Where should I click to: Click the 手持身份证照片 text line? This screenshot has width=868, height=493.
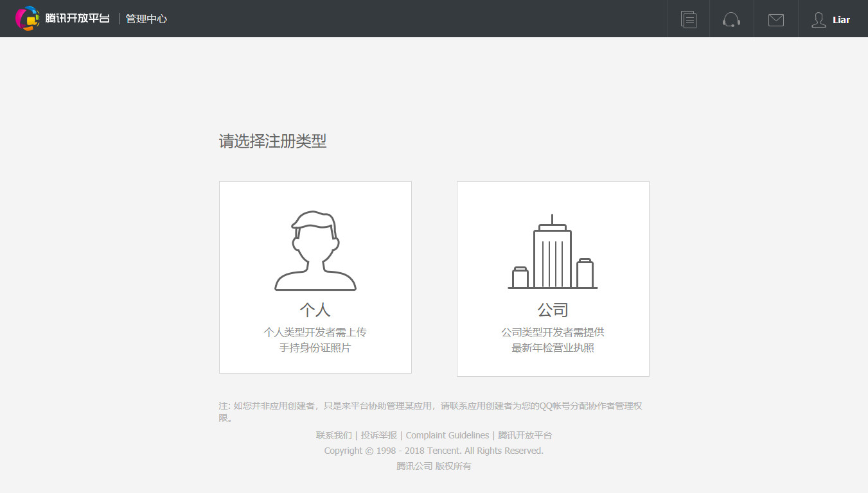tap(315, 348)
